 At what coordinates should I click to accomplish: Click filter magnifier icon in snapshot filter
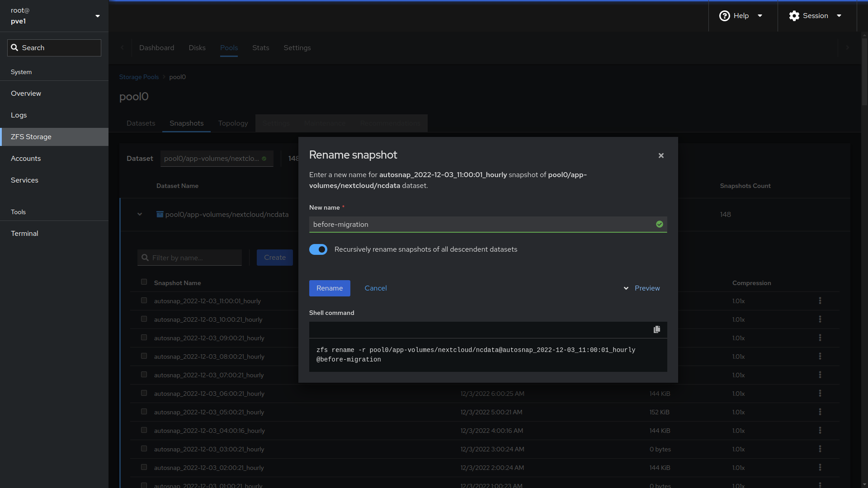point(145,258)
